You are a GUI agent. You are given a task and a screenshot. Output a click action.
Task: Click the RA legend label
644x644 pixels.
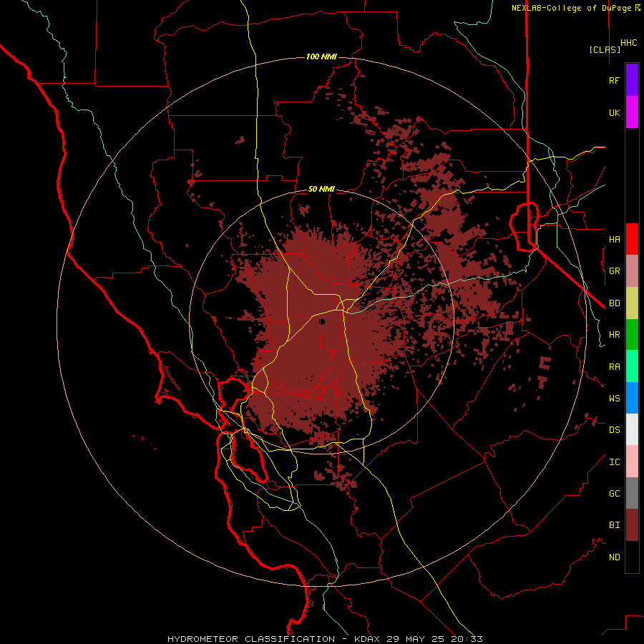(614, 367)
